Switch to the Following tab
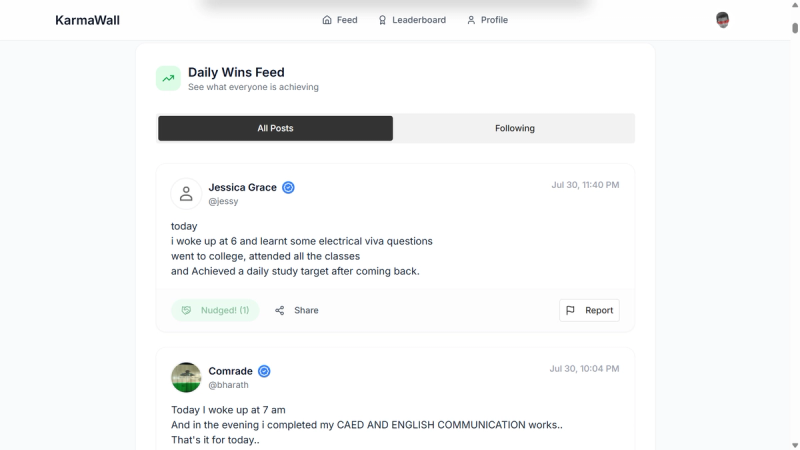The height and width of the screenshot is (450, 800). coord(514,129)
